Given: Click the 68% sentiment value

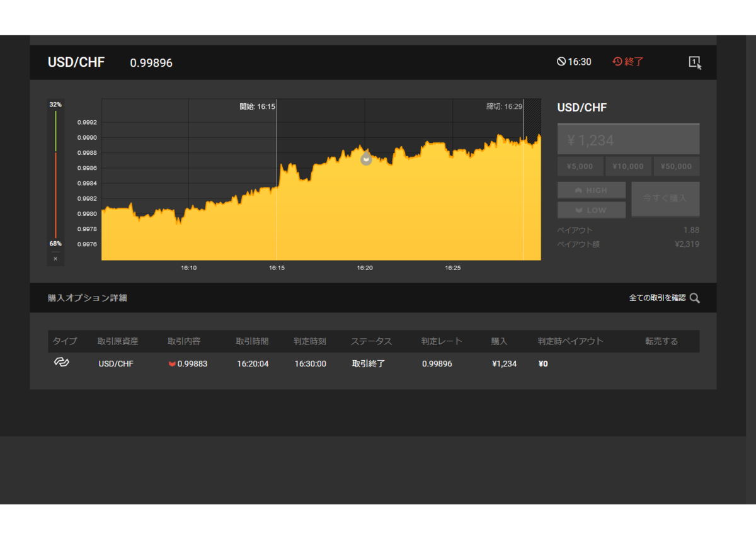Looking at the screenshot, I should tap(55, 244).
